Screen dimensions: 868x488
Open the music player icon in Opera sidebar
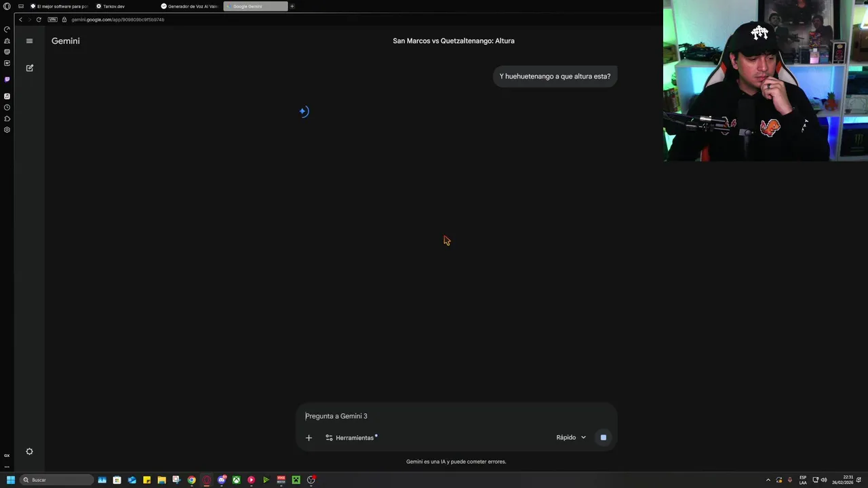click(x=7, y=96)
